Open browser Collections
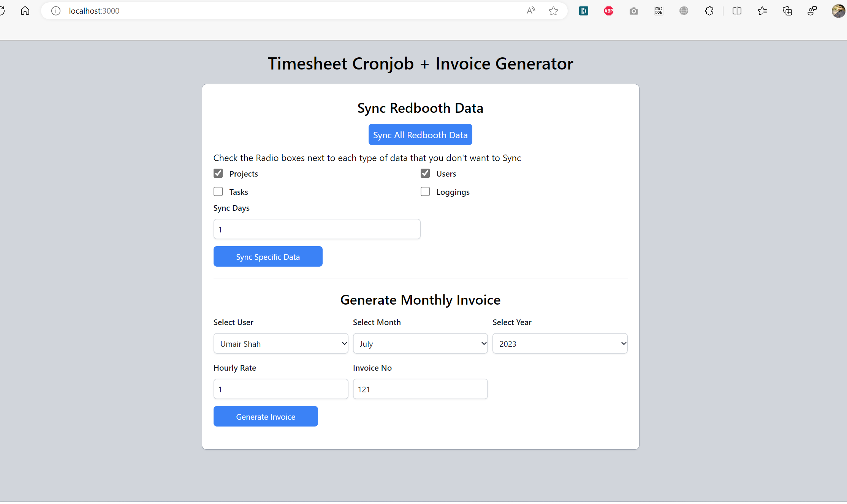847x504 pixels. point(787,11)
